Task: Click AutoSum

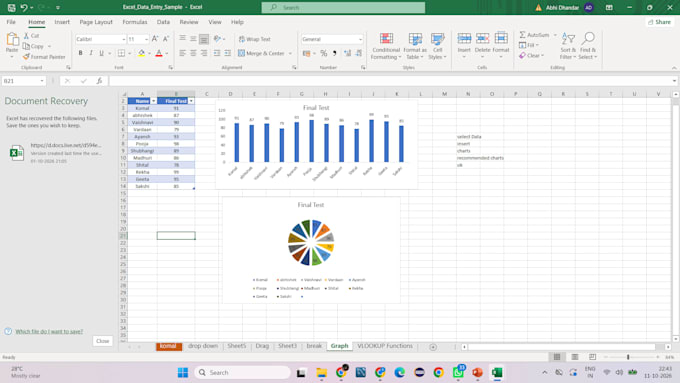Action: click(x=534, y=35)
